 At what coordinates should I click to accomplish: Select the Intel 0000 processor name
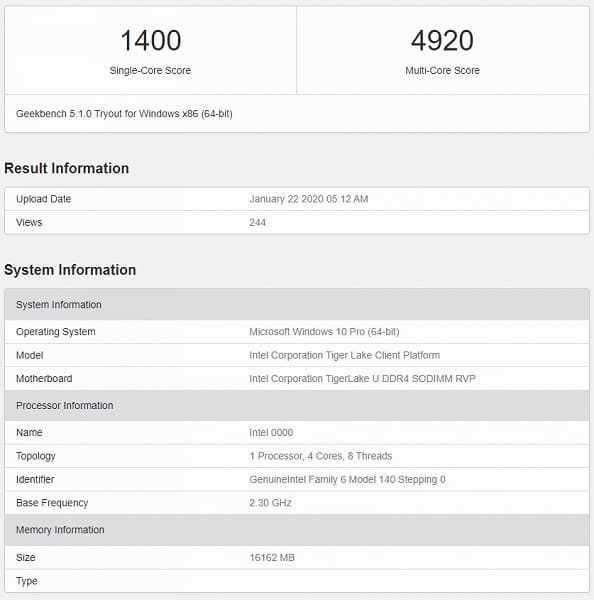click(271, 433)
